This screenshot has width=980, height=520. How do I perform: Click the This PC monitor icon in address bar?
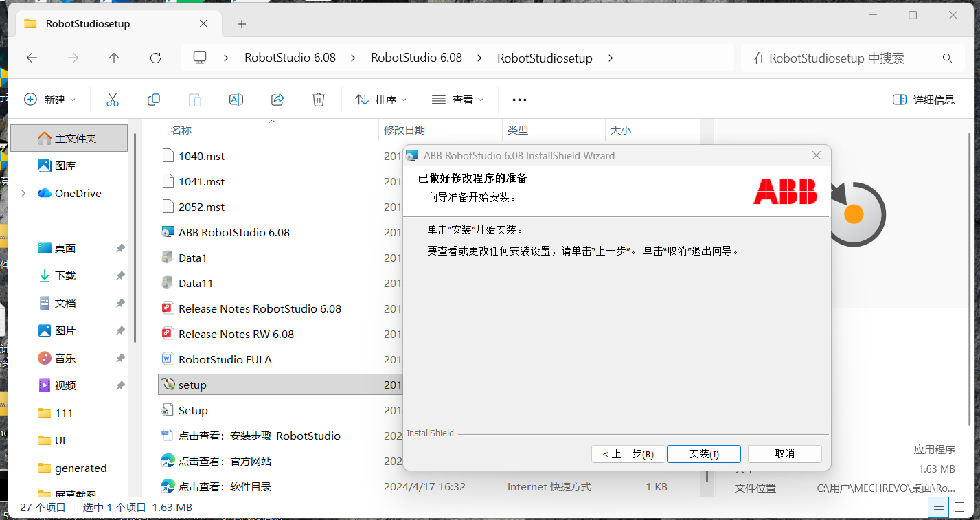tap(200, 58)
